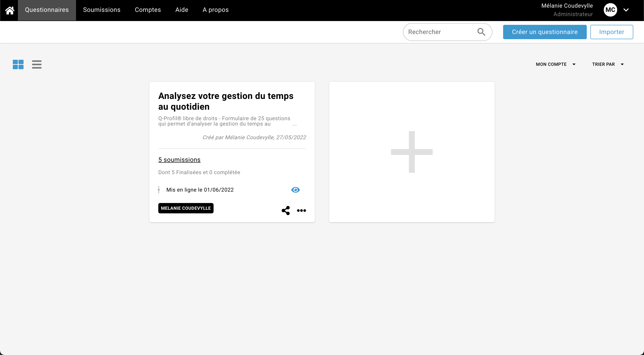Click the MC user avatar
Image resolution: width=644 pixels, height=355 pixels.
pos(610,10)
